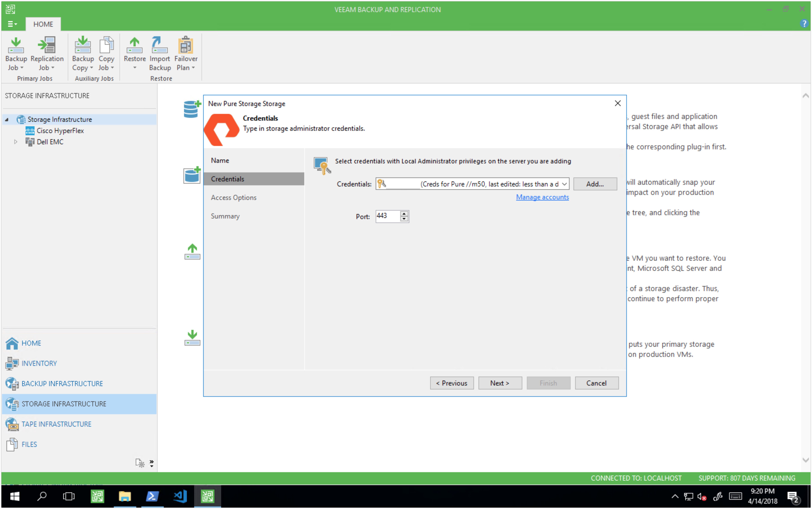Collapse the Storage Infrastructure tree node
Viewport: 812px width, 509px height.
pos(7,120)
